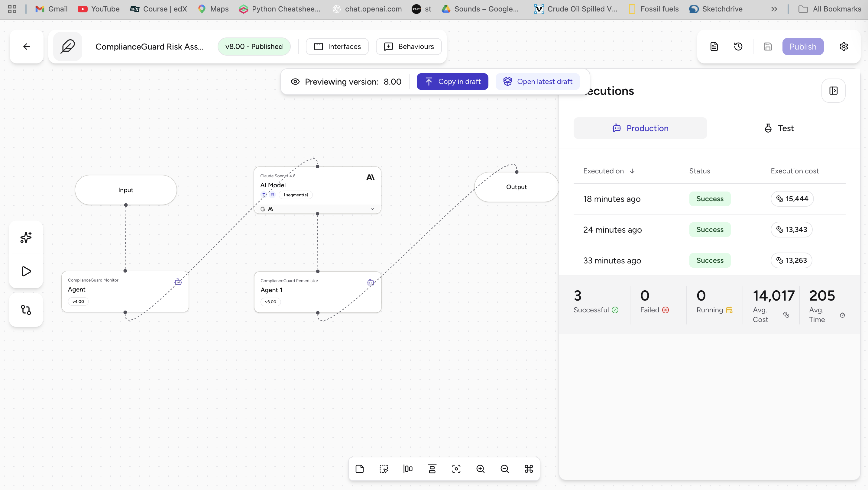Open the version history clock icon
Image resolution: width=868 pixels, height=490 pixels.
pos(738,47)
